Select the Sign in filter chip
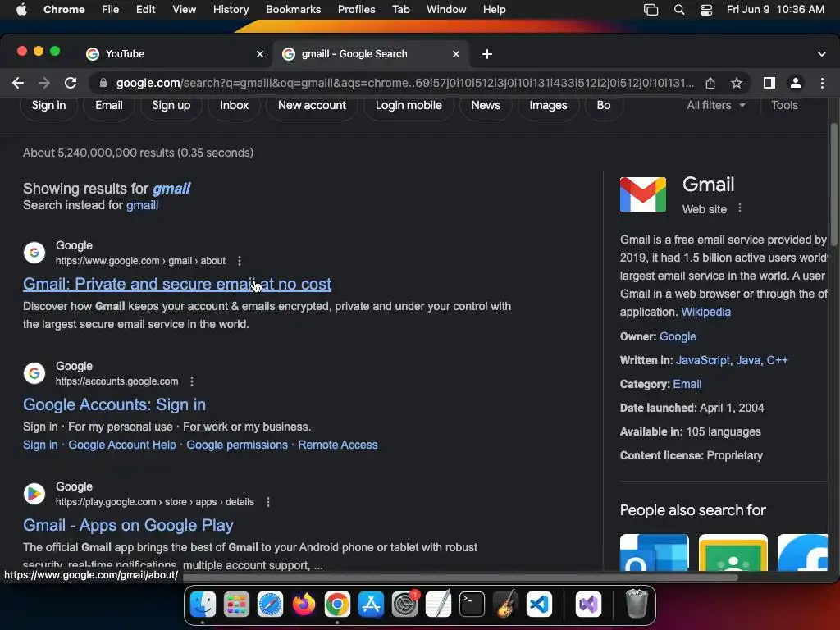Screen dimensions: 840x630 (48, 105)
